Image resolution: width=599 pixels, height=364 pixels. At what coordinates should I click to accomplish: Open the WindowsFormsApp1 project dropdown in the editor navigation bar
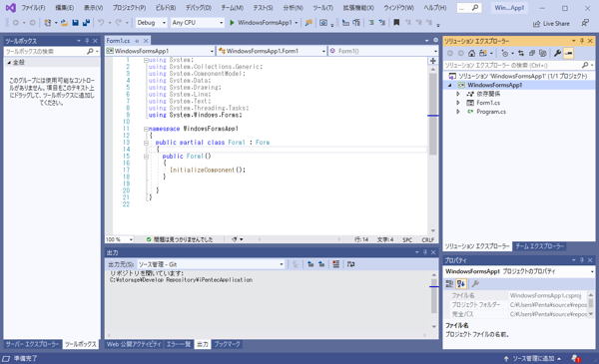[160, 51]
